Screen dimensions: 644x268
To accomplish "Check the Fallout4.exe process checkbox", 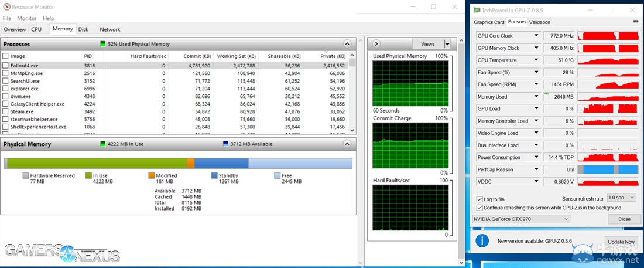I will (x=6, y=66).
